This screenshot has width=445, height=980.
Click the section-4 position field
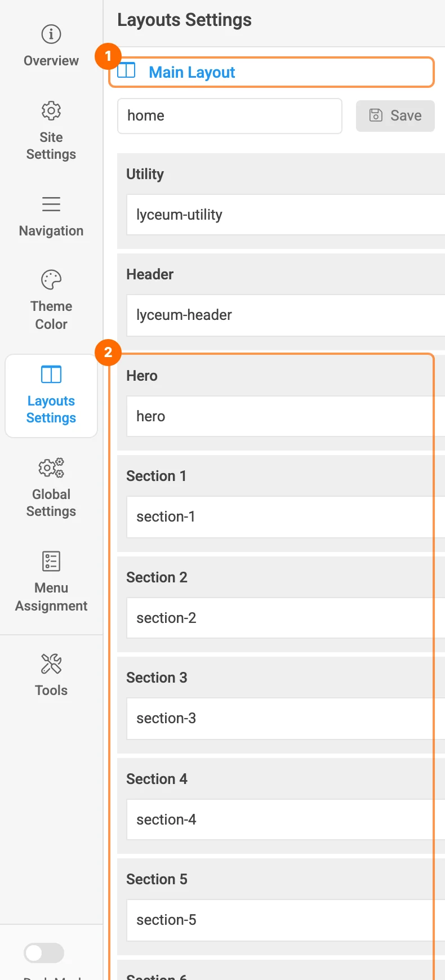[286, 819]
